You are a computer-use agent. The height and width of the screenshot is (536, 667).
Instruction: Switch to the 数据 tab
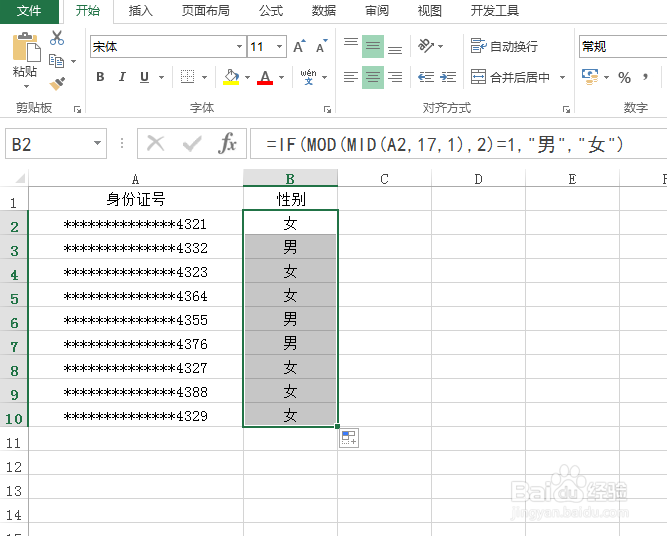tap(324, 11)
